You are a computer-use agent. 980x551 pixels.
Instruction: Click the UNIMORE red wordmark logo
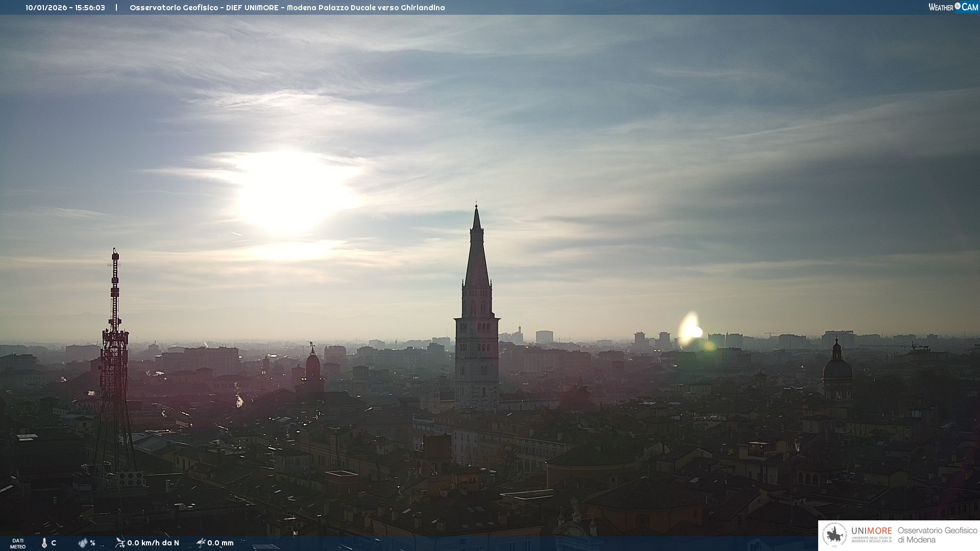[x=871, y=531]
